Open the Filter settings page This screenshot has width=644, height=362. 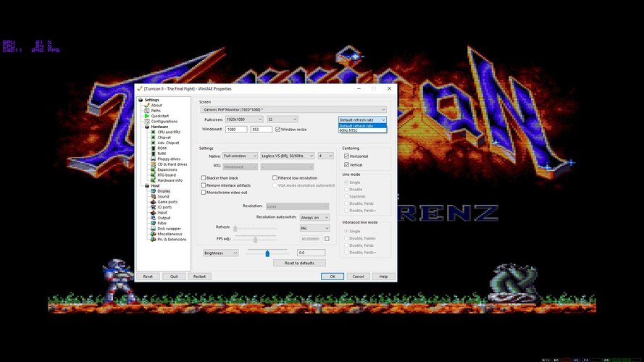(162, 223)
